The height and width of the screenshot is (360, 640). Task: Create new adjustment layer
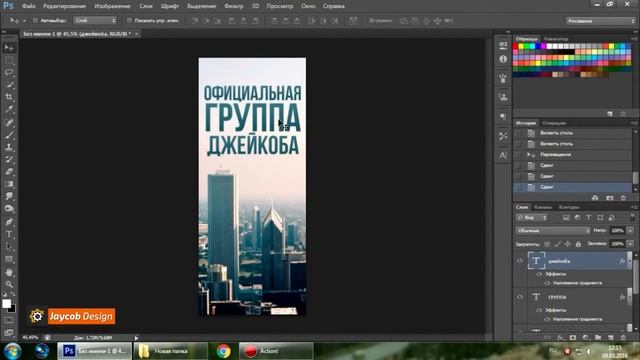coord(585,338)
